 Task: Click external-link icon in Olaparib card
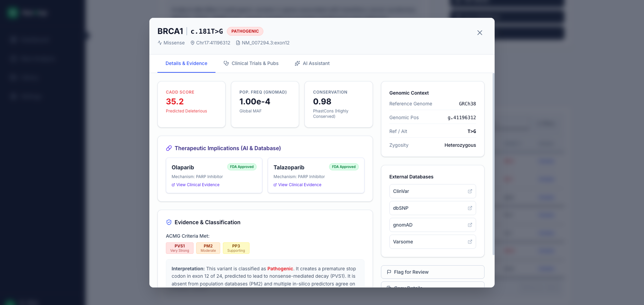pos(173,185)
